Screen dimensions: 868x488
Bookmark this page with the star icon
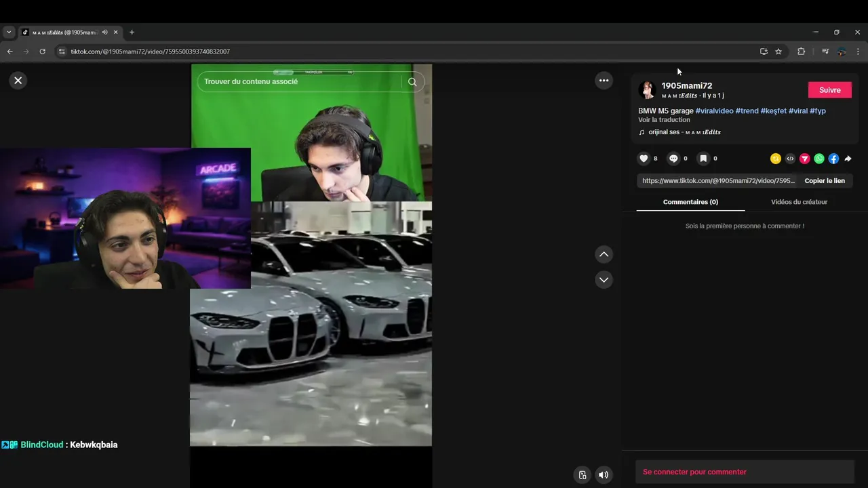coord(778,52)
